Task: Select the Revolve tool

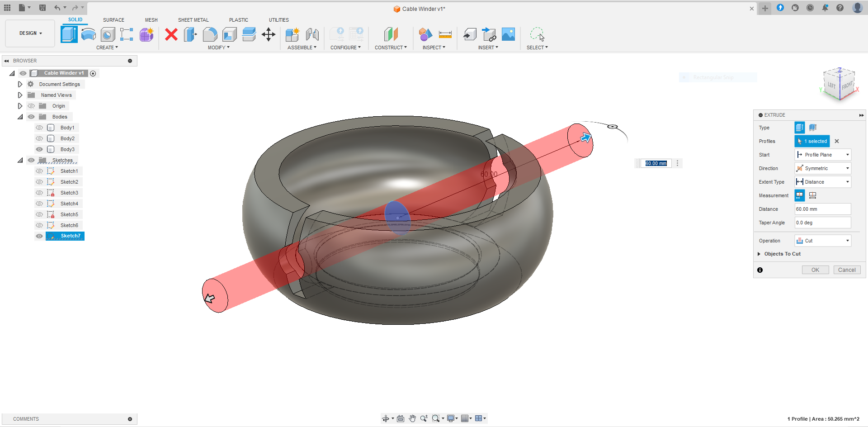Action: pyautogui.click(x=89, y=34)
